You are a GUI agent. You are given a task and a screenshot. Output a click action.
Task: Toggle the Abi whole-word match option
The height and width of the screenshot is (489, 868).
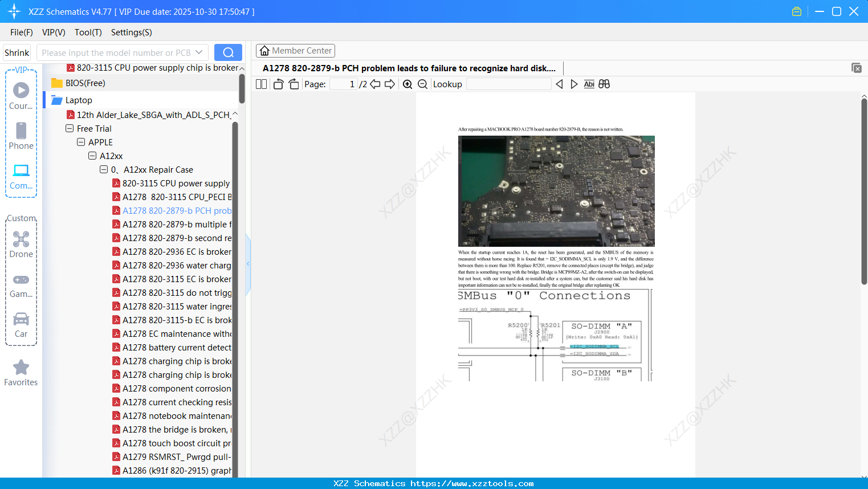589,84
